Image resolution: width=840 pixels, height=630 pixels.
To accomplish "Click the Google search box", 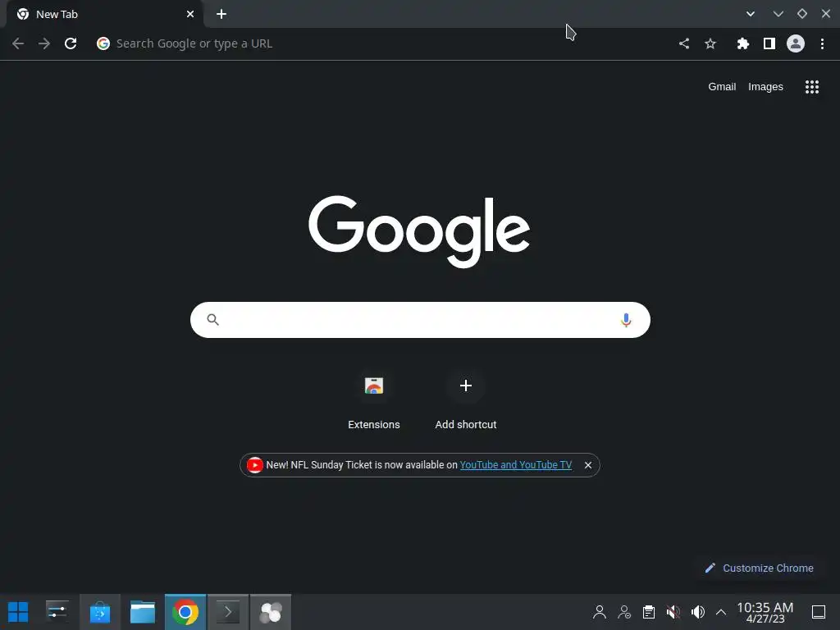I will [420, 320].
